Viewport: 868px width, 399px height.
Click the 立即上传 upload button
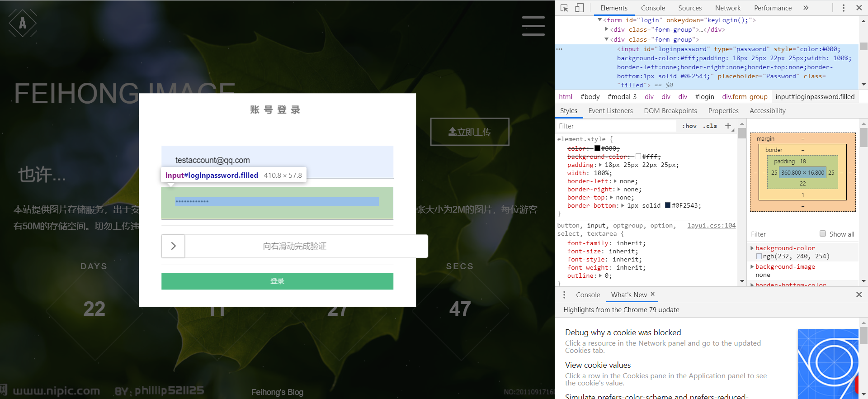[470, 132]
